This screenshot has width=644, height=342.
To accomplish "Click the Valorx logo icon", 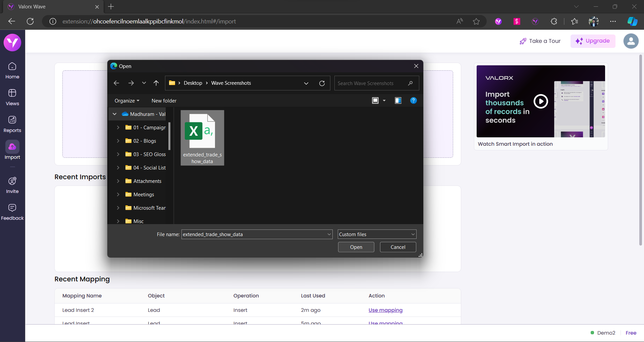I will click(12, 43).
